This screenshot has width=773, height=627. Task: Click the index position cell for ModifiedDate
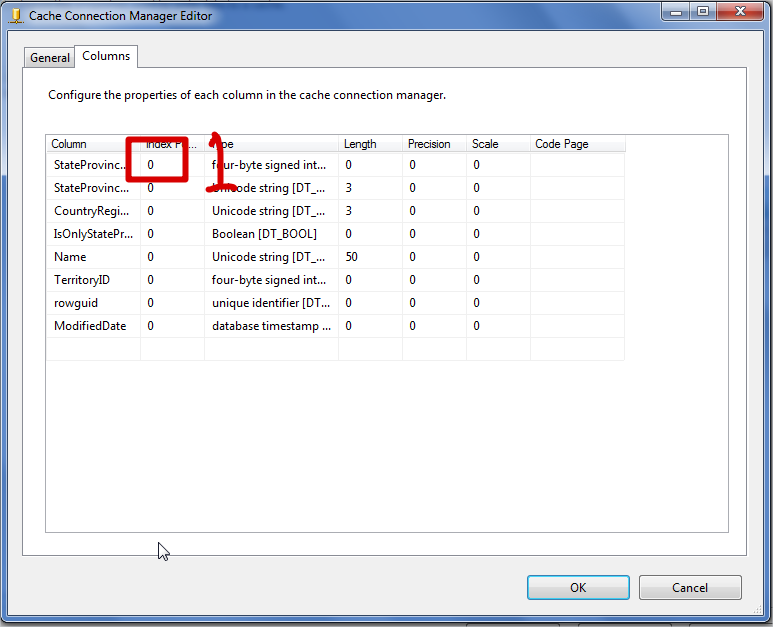click(x=171, y=326)
